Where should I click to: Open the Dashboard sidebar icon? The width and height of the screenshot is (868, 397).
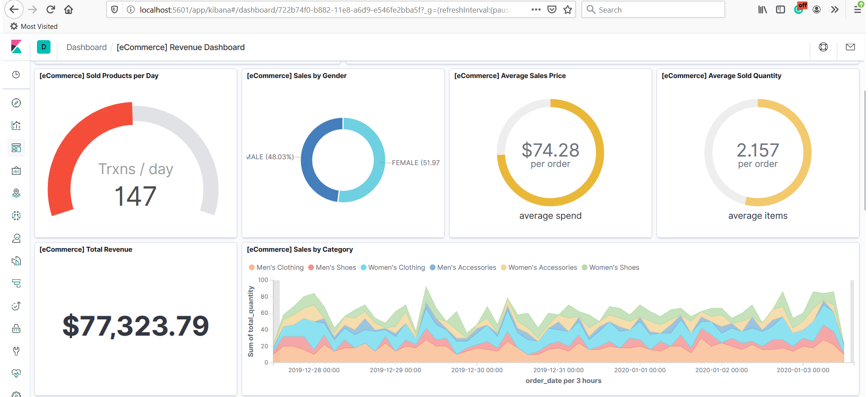[x=16, y=148]
